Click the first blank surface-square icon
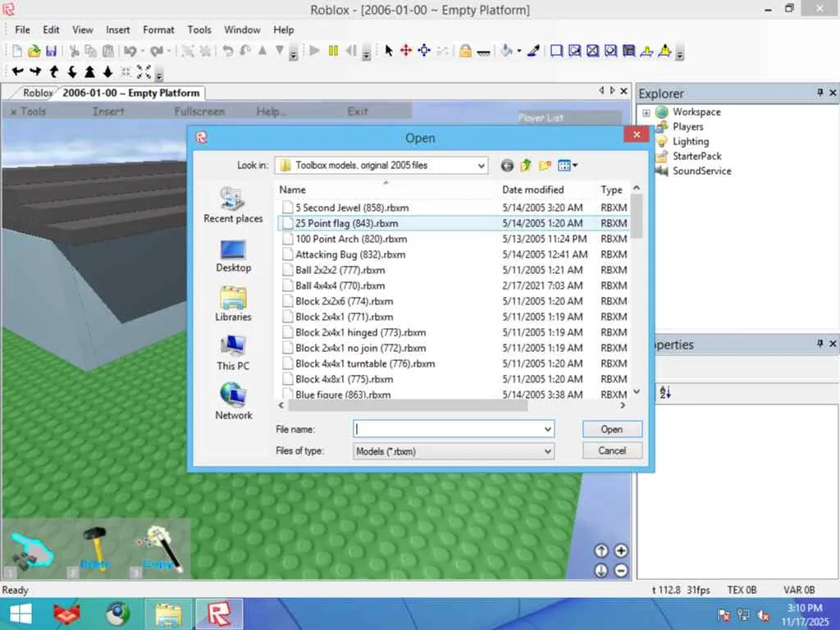 click(557, 51)
